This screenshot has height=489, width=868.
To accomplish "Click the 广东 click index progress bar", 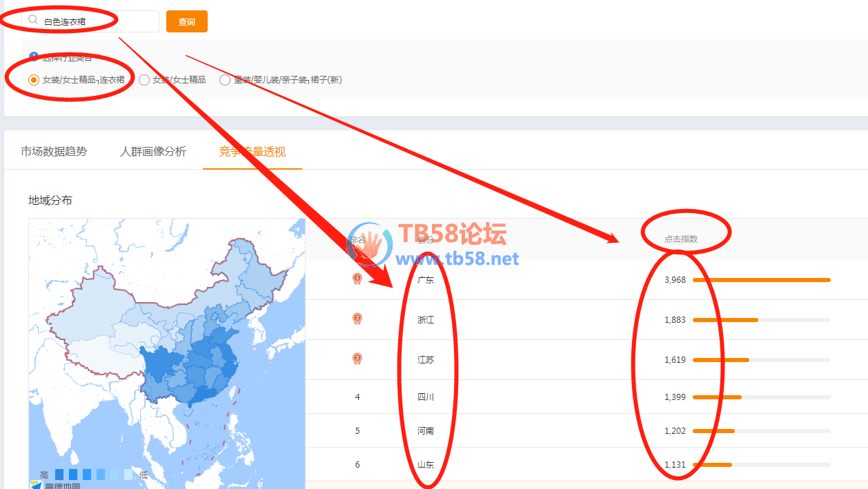I will pos(761,280).
